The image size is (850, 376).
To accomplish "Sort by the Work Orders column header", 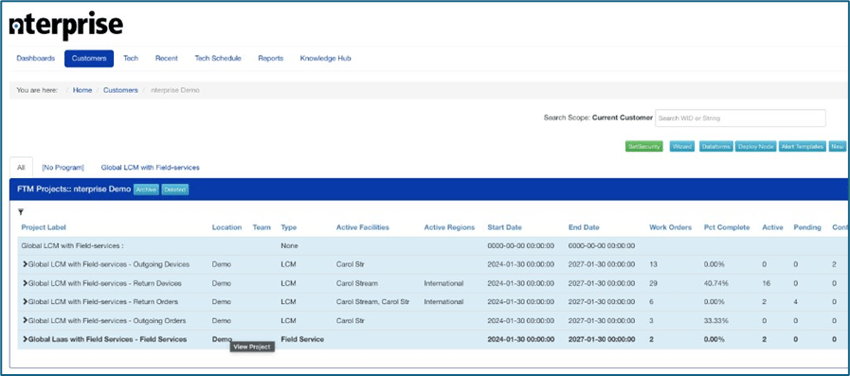I will coord(671,228).
